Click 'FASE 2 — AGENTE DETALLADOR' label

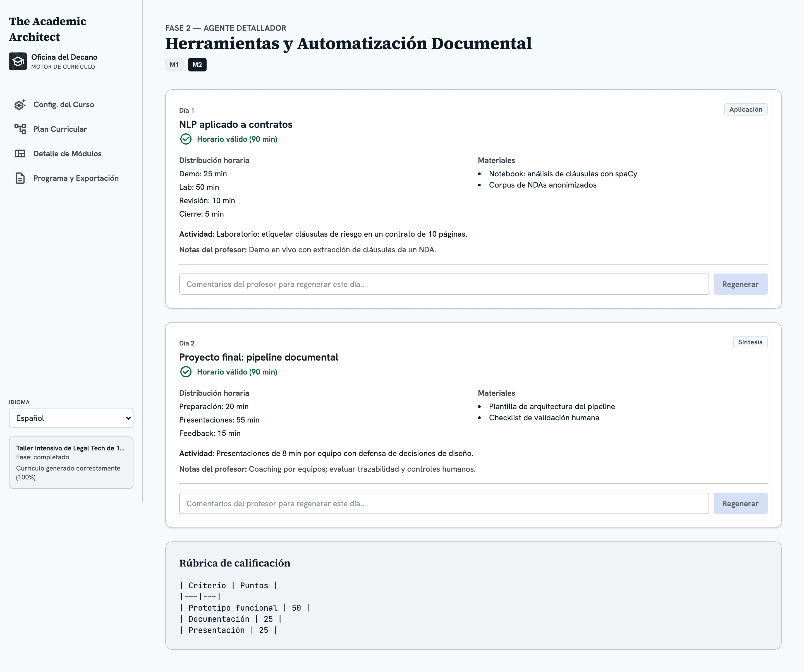226,28
